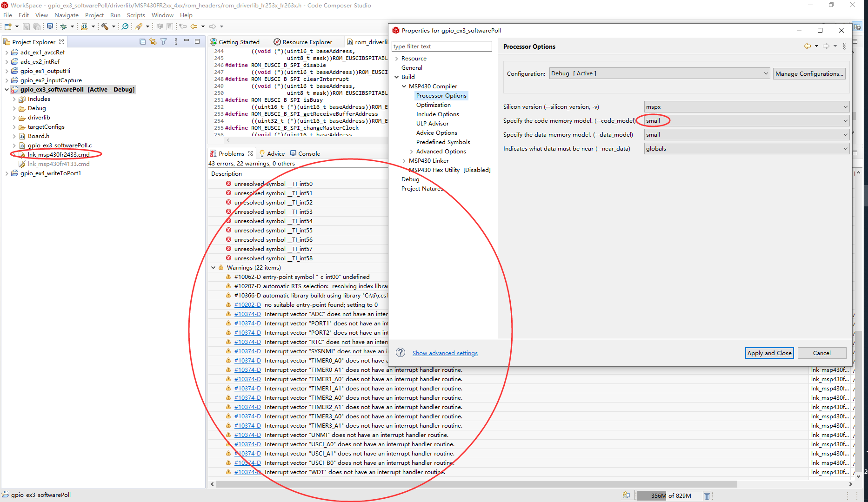This screenshot has height=502, width=868.
Task: Expand the Resource properties node
Action: 396,59
